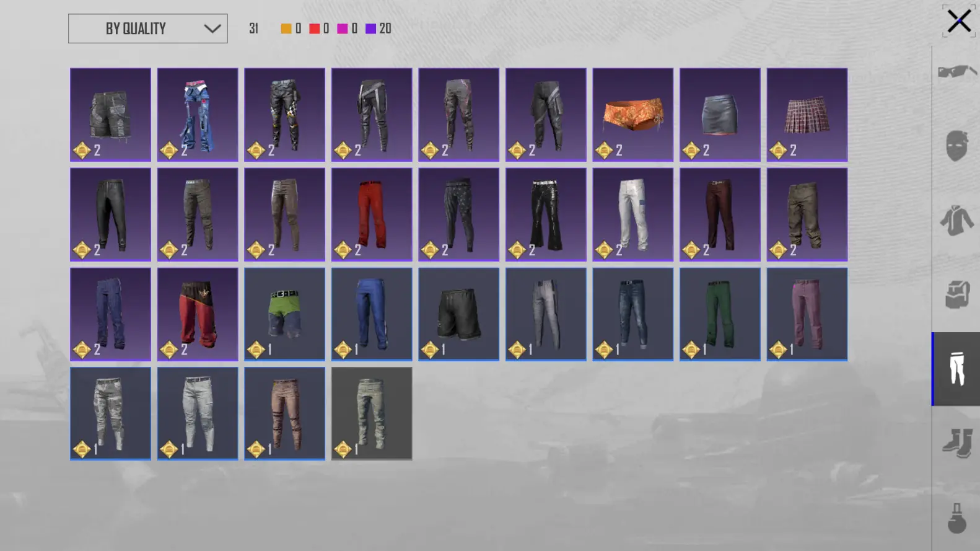Select the plaid pleated skirt item
This screenshot has height=551, width=980.
(807, 115)
